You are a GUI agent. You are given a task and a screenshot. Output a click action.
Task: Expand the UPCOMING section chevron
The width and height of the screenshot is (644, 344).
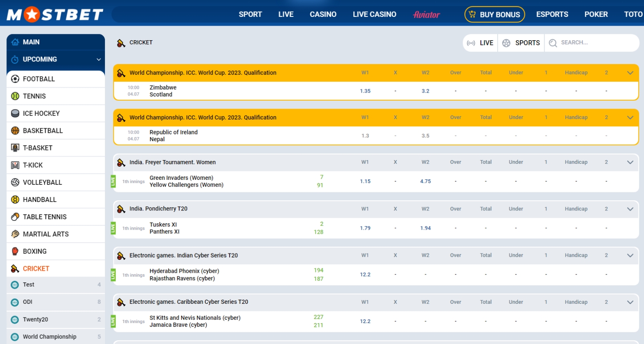coord(98,60)
